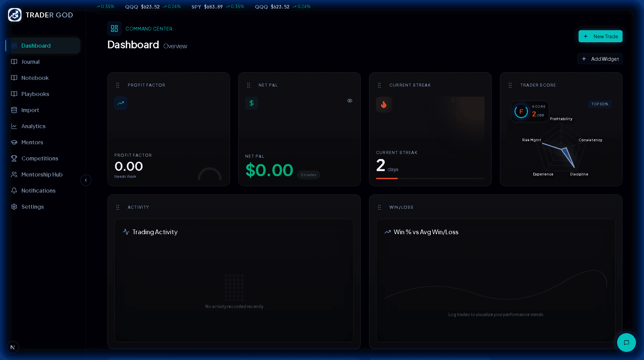Click the Top 50% badge in Trader Score
This screenshot has height=360, width=644.
click(x=599, y=104)
